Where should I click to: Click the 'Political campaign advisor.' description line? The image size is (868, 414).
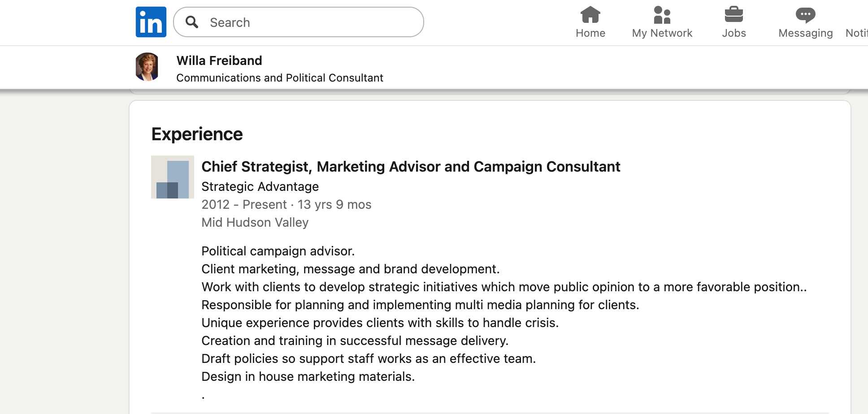pyautogui.click(x=278, y=251)
